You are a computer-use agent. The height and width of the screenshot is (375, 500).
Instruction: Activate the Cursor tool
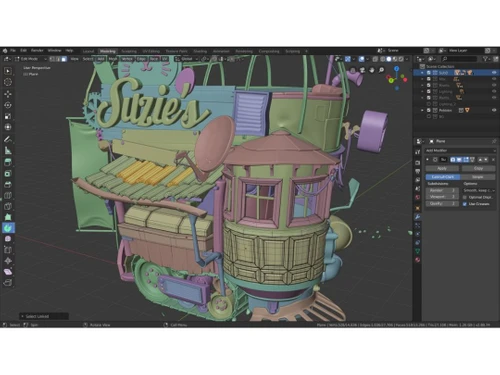point(8,82)
